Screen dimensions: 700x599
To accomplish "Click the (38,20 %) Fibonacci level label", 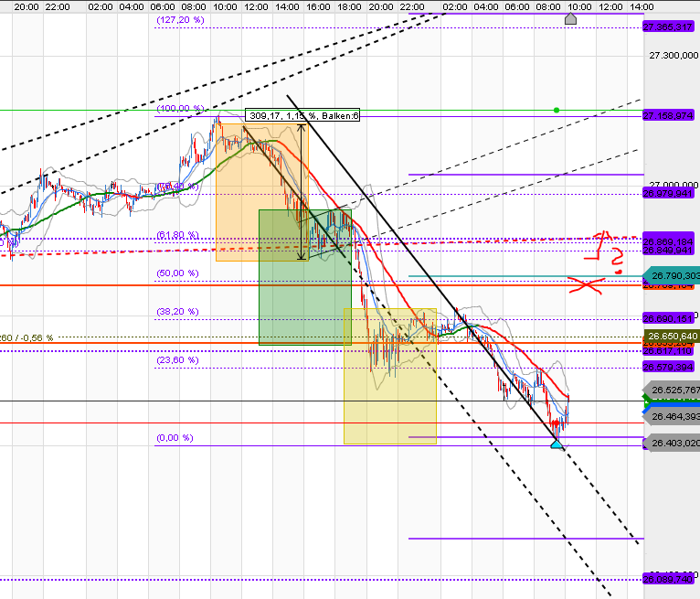I will click(177, 312).
